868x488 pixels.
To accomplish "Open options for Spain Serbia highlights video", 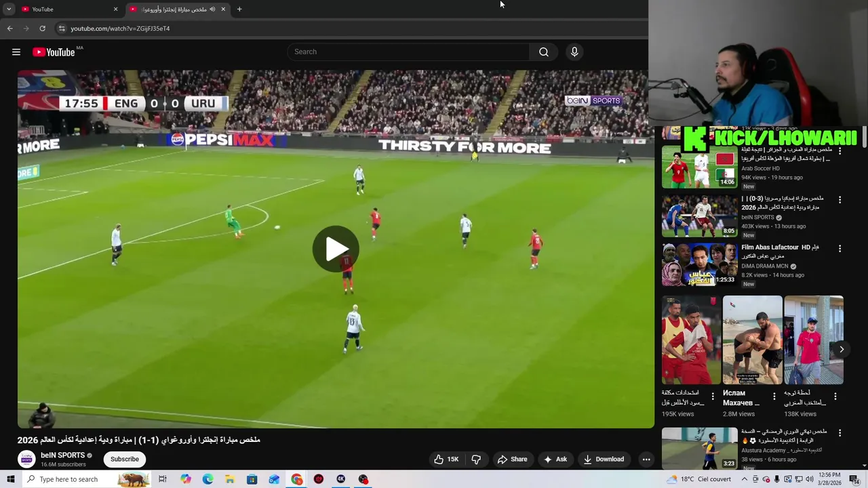I will (x=840, y=200).
